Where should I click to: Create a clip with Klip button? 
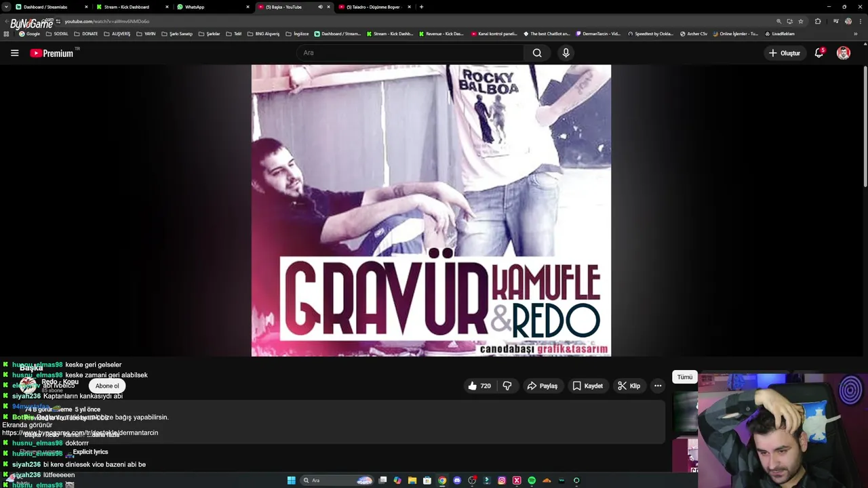(629, 386)
